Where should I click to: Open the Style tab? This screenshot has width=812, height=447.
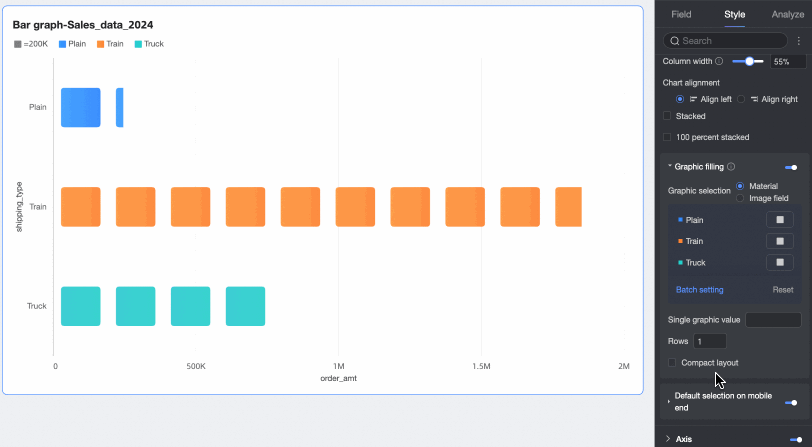point(734,15)
